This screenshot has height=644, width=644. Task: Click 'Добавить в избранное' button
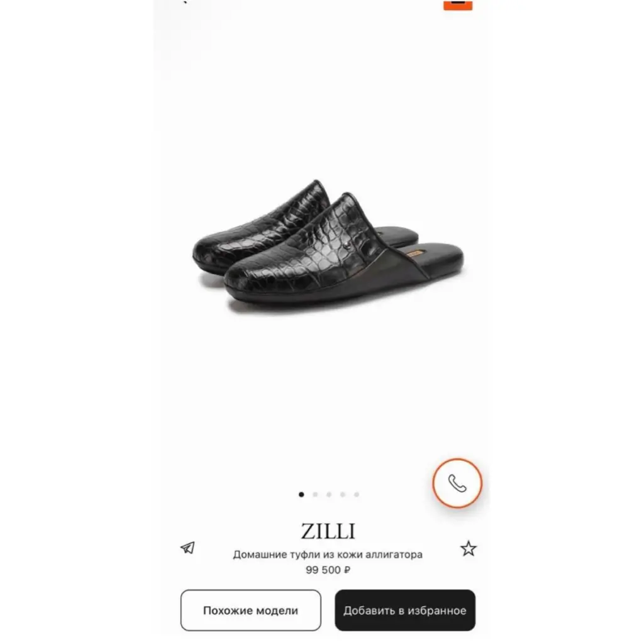click(405, 610)
